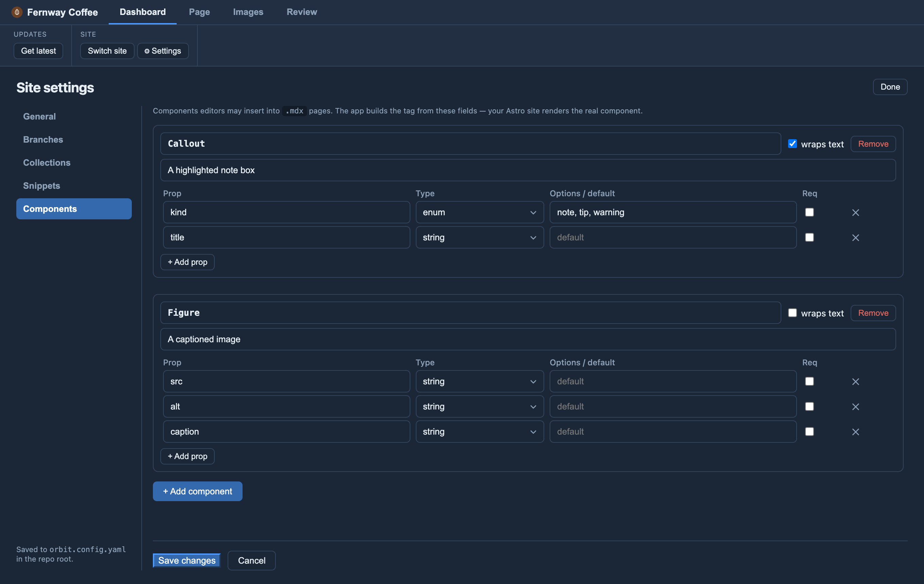924x584 pixels.
Task: Mark the title prop as required
Action: pyautogui.click(x=809, y=237)
